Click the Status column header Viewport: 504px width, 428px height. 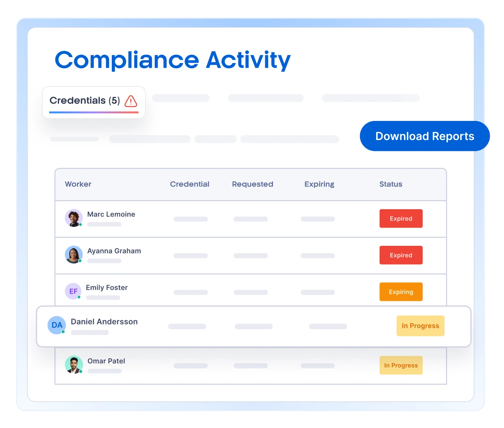(x=391, y=184)
